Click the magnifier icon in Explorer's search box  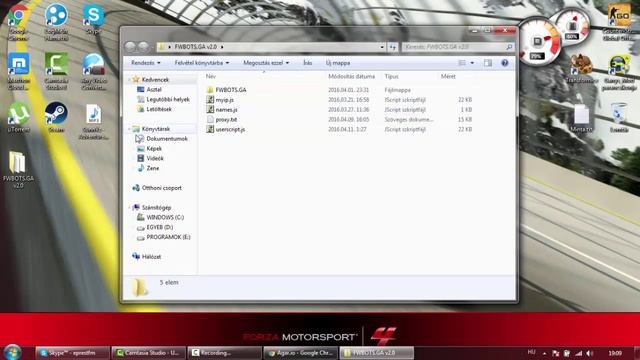tap(509, 47)
